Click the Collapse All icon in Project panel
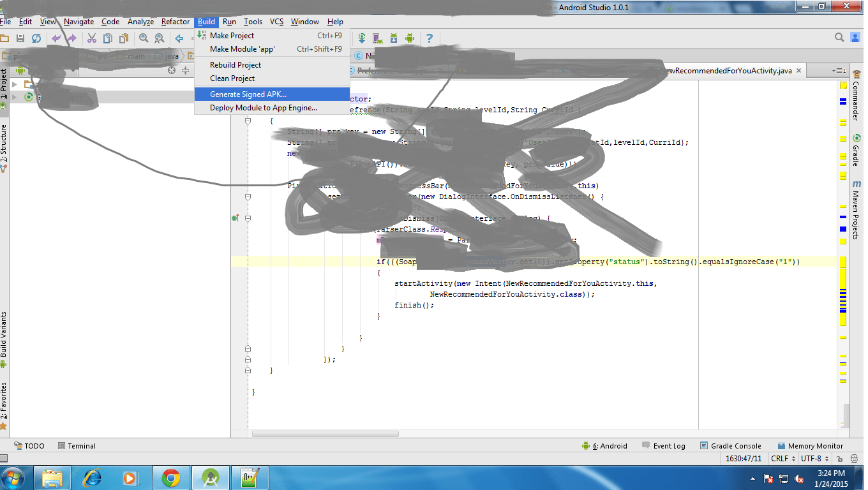 point(186,70)
